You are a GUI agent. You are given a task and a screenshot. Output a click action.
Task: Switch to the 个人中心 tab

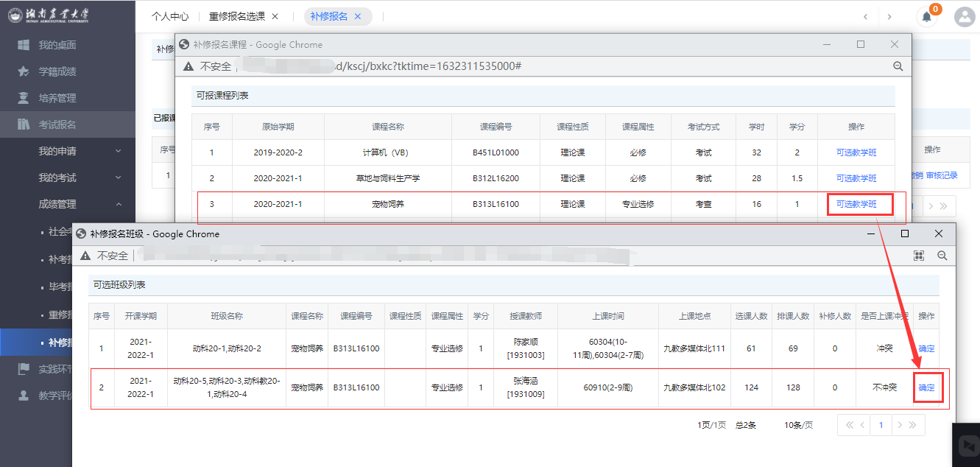(x=170, y=16)
